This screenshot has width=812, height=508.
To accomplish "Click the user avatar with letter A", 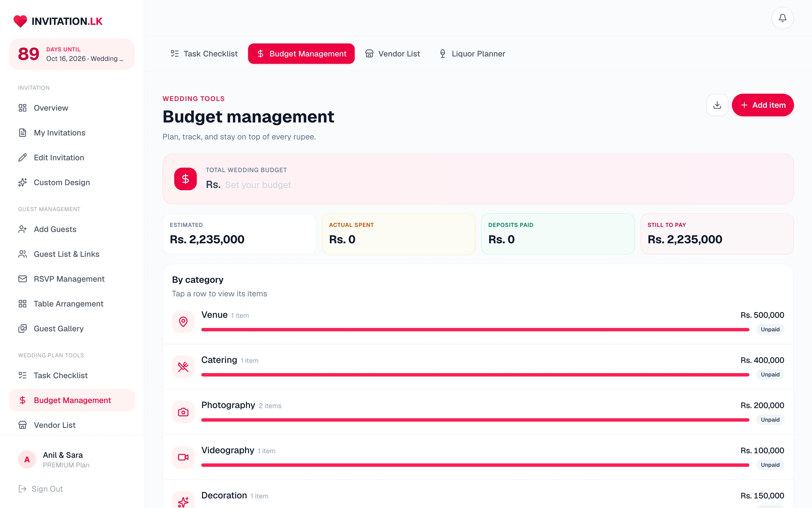I will [27, 460].
